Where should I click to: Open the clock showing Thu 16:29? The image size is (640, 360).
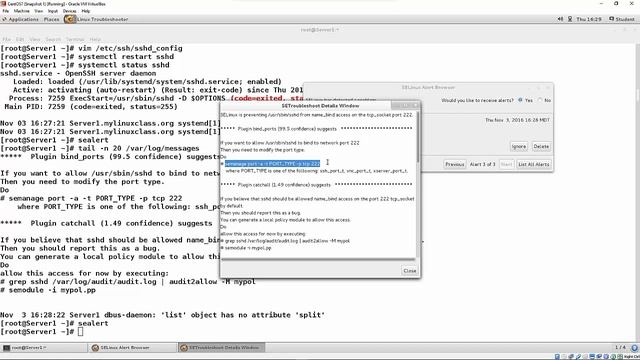(589, 19)
